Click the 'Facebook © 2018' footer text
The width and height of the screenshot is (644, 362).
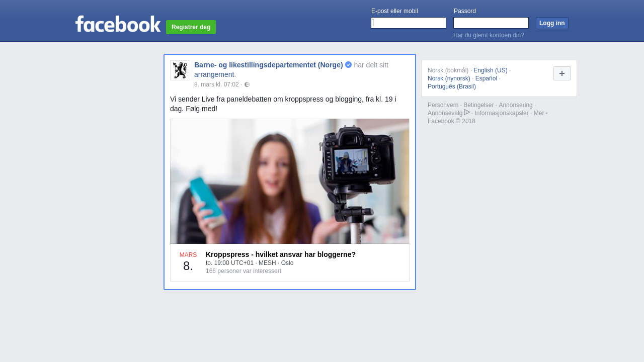pos(451,121)
